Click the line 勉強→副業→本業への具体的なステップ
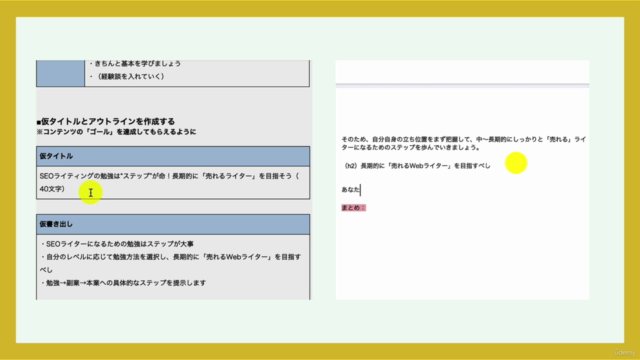640x360 pixels. pyautogui.click(x=123, y=283)
